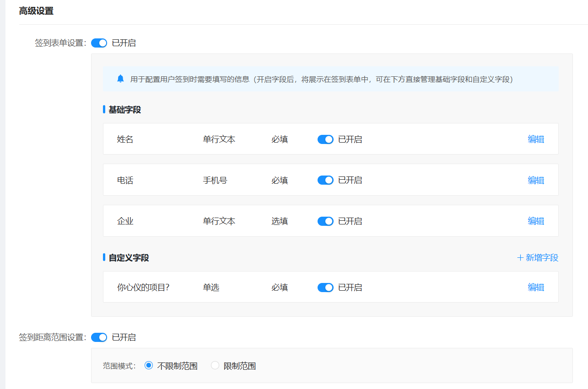Click the 手机号 type text
588x389 pixels.
tap(215, 180)
